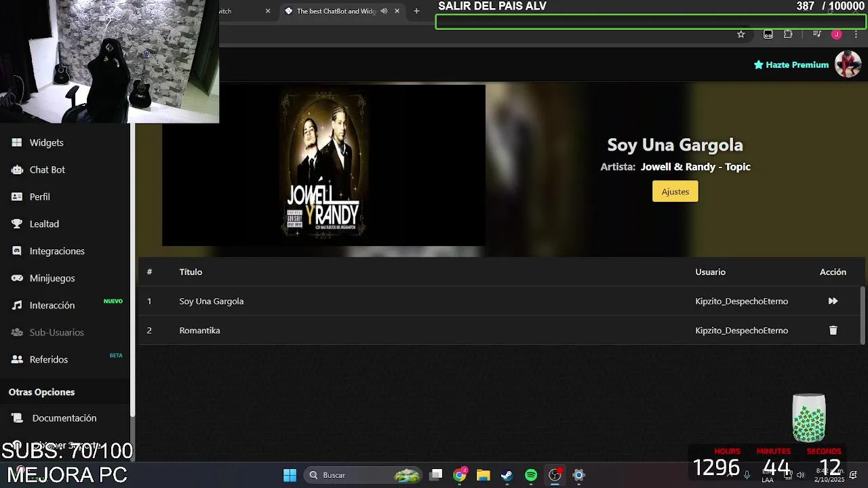Open Documentación under Otras Opciones
Screen dimensions: 868x488
pyautogui.click(x=64, y=418)
